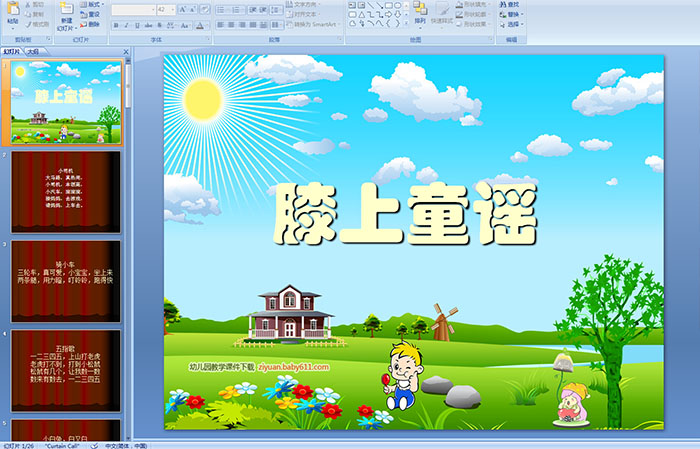Open Shape Effects (形状效果) options
700x449 pixels.
pyautogui.click(x=472, y=24)
